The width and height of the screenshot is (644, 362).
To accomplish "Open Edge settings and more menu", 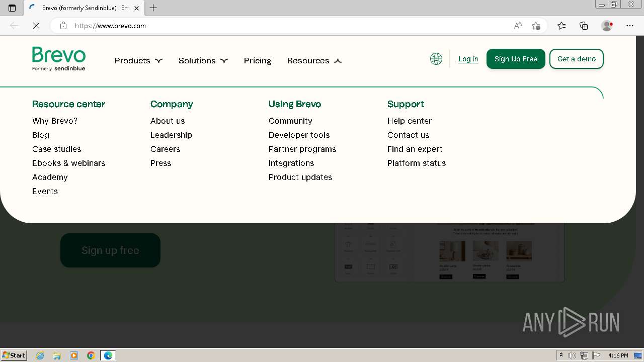I will coord(630,26).
